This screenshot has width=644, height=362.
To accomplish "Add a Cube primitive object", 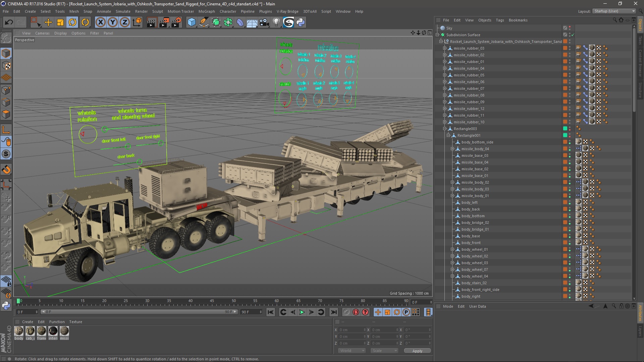I will pos(192,22).
